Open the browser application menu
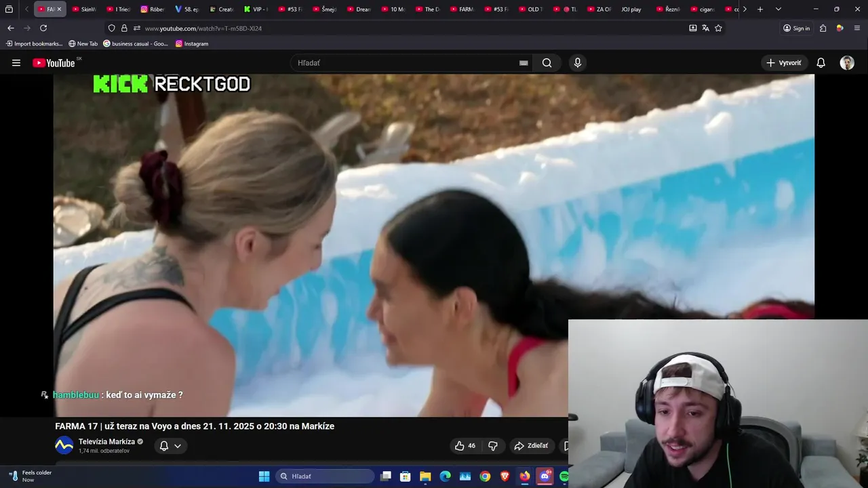Image resolution: width=868 pixels, height=488 pixels. 857,28
